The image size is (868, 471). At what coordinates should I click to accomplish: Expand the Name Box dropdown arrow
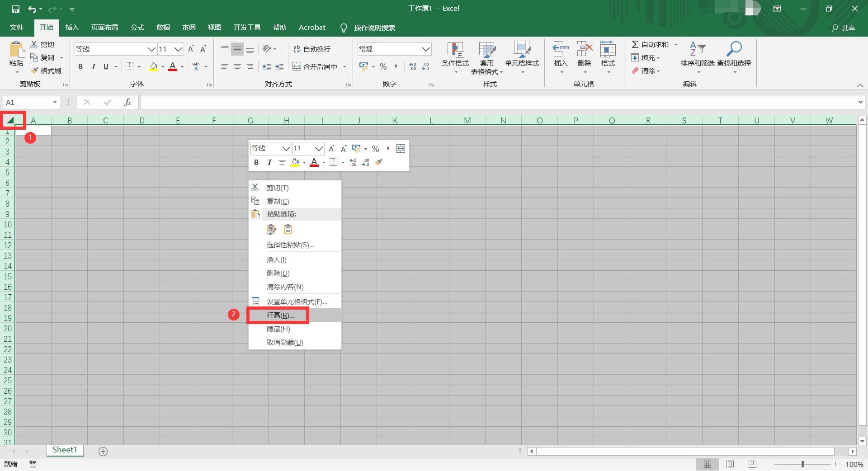55,103
